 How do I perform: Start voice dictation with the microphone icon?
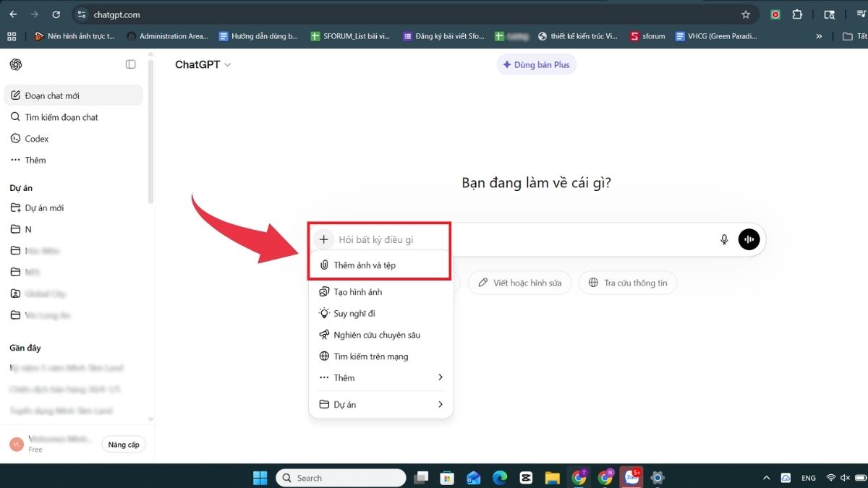coord(724,239)
